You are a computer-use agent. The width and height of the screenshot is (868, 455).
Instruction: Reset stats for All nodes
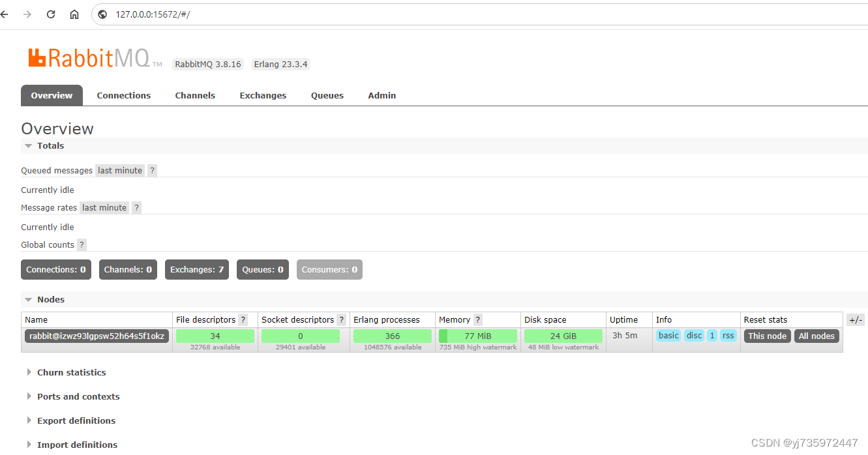coord(816,336)
